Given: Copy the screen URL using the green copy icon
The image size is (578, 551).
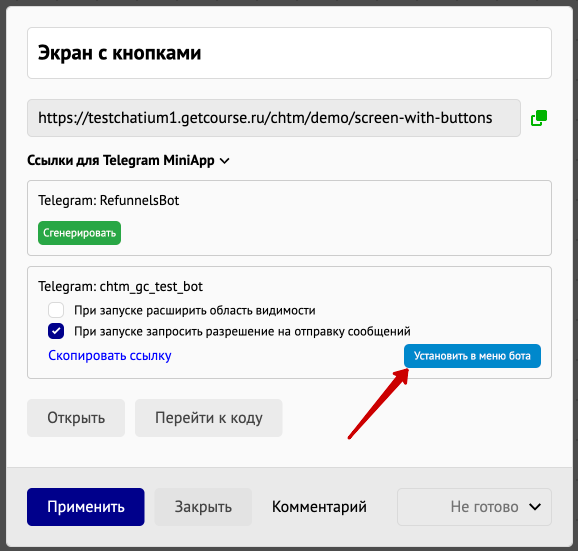Looking at the screenshot, I should pos(539,118).
